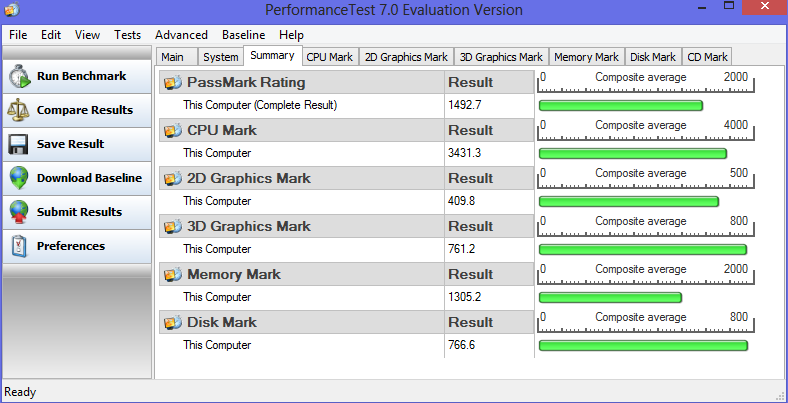Click the PassMark composite average scale
The image size is (788, 403).
point(646,82)
